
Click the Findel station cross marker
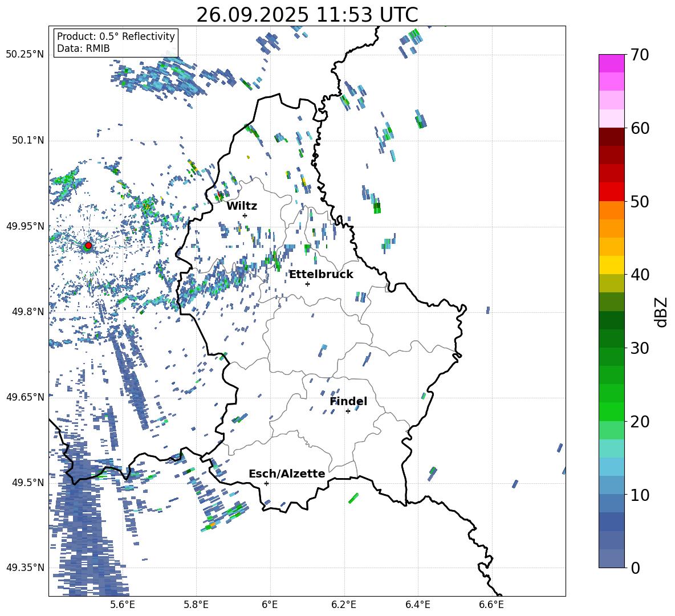coord(348,411)
